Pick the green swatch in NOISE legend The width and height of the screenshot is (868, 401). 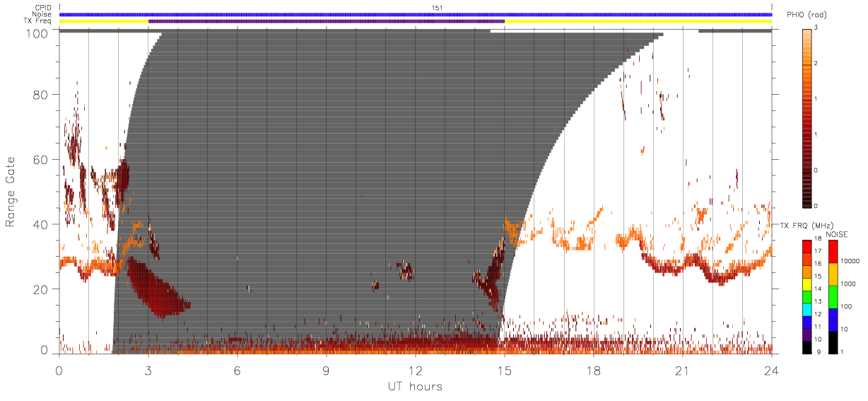coord(832,297)
